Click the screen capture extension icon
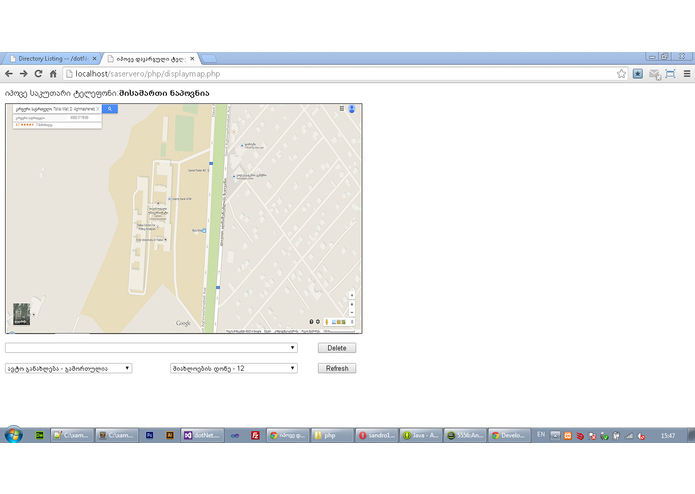The image size is (695, 494). click(670, 74)
